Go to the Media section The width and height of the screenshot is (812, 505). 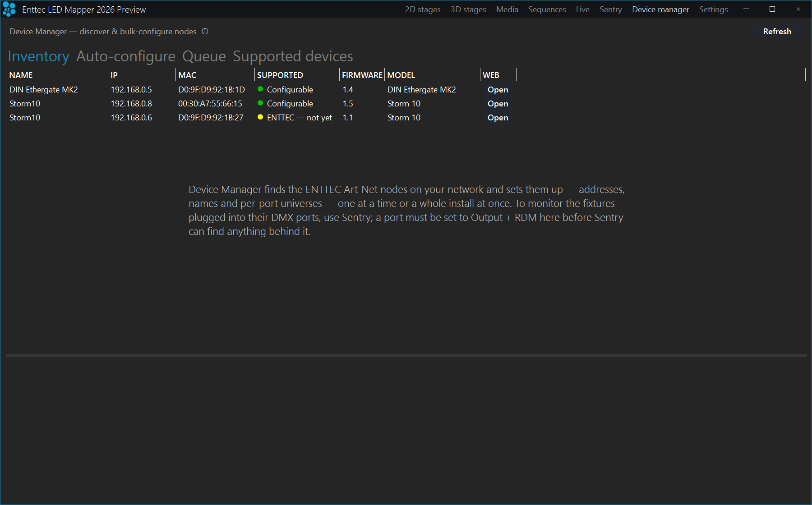pyautogui.click(x=507, y=9)
